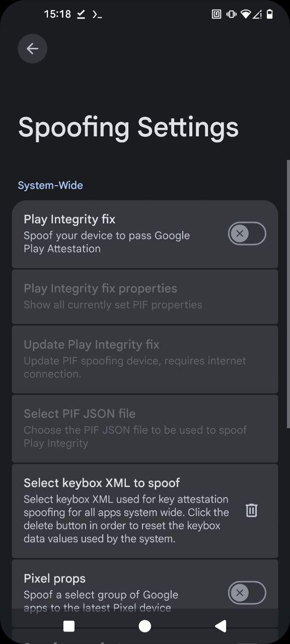
Task: Tap the Pixel props setting text
Action: (54, 579)
